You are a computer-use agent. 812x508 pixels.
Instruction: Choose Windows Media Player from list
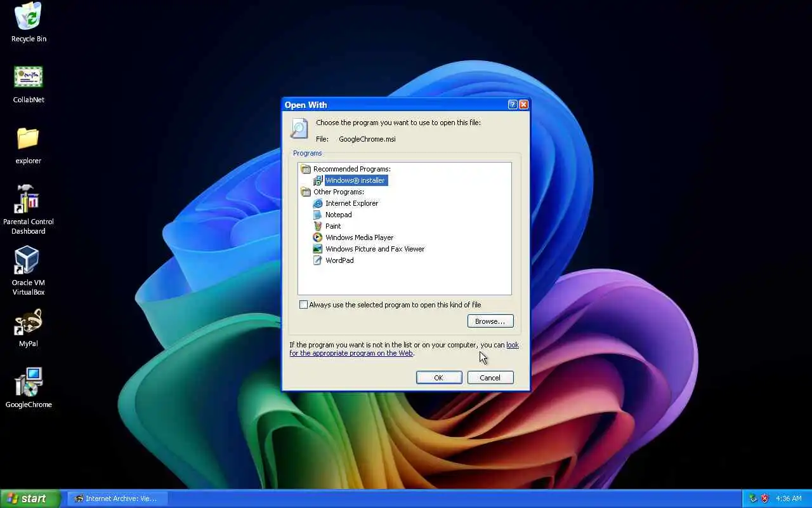tap(359, 237)
